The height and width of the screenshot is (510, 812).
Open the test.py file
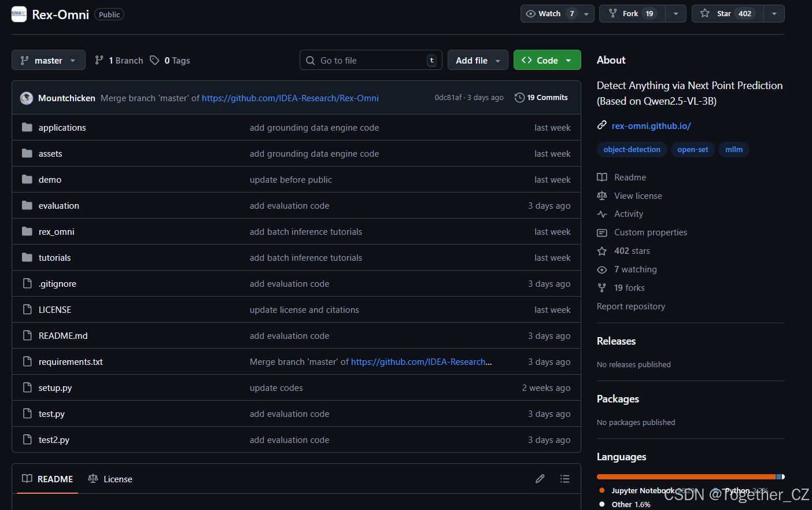51,414
